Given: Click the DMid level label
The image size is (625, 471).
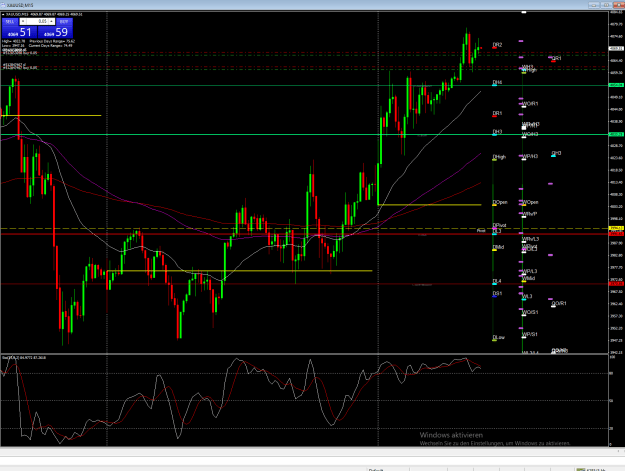Looking at the screenshot, I should (x=498, y=247).
